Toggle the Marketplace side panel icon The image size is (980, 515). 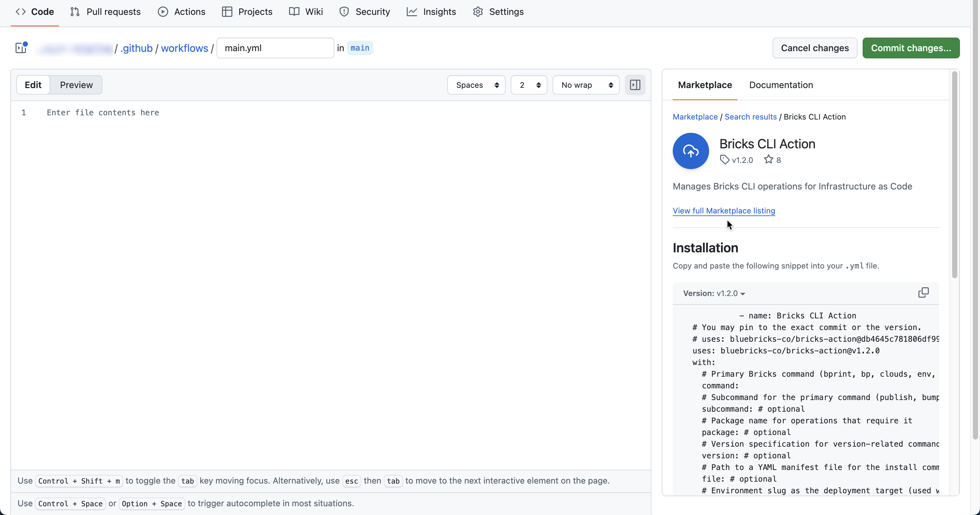635,85
